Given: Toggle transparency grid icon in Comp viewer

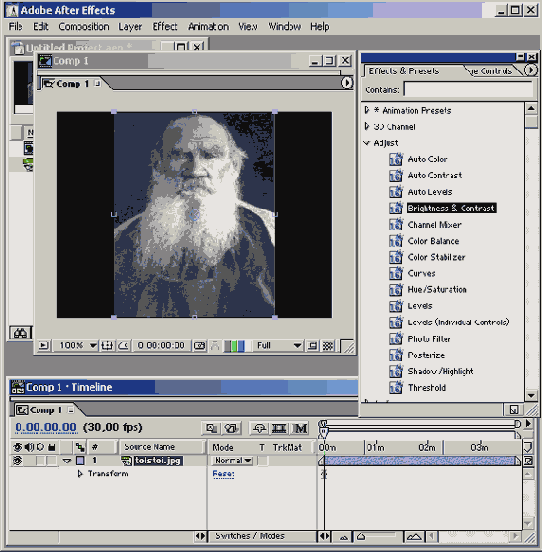Looking at the screenshot, I should pyautogui.click(x=328, y=345).
